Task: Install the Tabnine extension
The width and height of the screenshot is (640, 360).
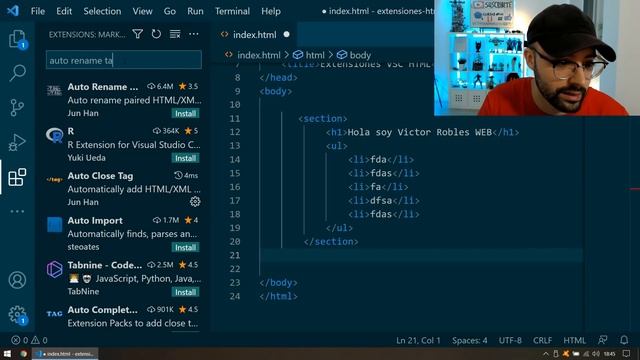Action: click(185, 292)
